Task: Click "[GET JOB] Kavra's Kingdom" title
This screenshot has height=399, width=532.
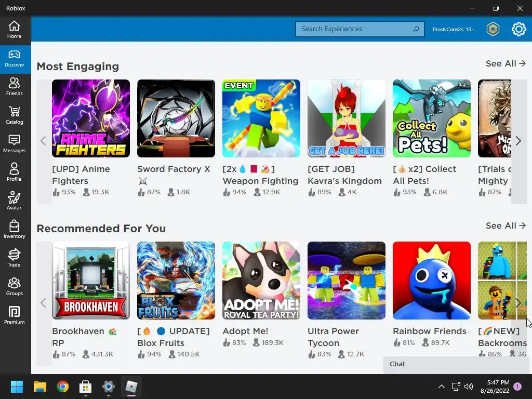Action: [x=345, y=175]
